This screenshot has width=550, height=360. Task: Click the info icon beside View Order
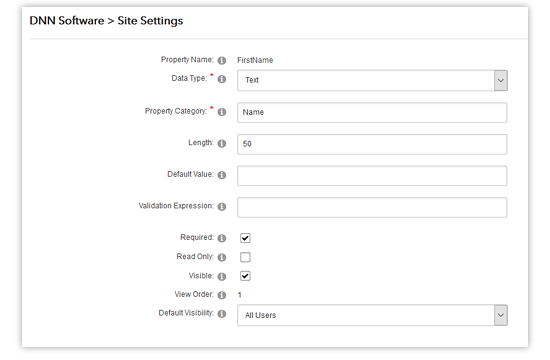point(222,295)
